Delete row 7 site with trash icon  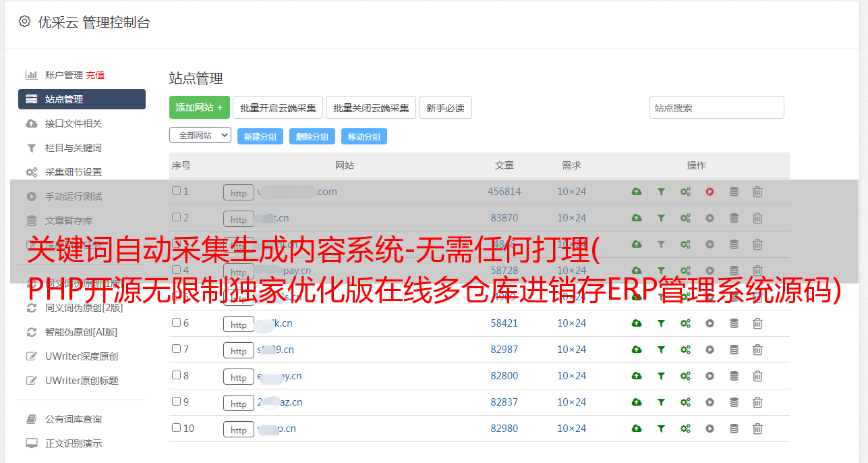[x=757, y=350]
